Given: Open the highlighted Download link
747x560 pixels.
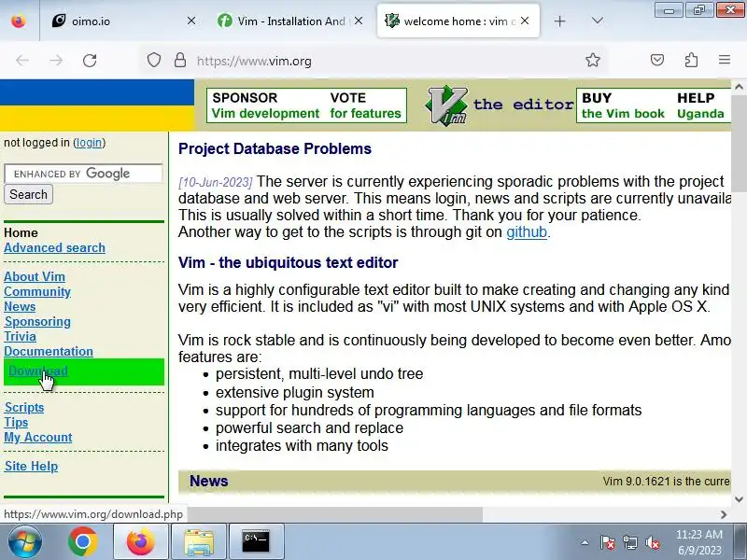Looking at the screenshot, I should (x=38, y=371).
